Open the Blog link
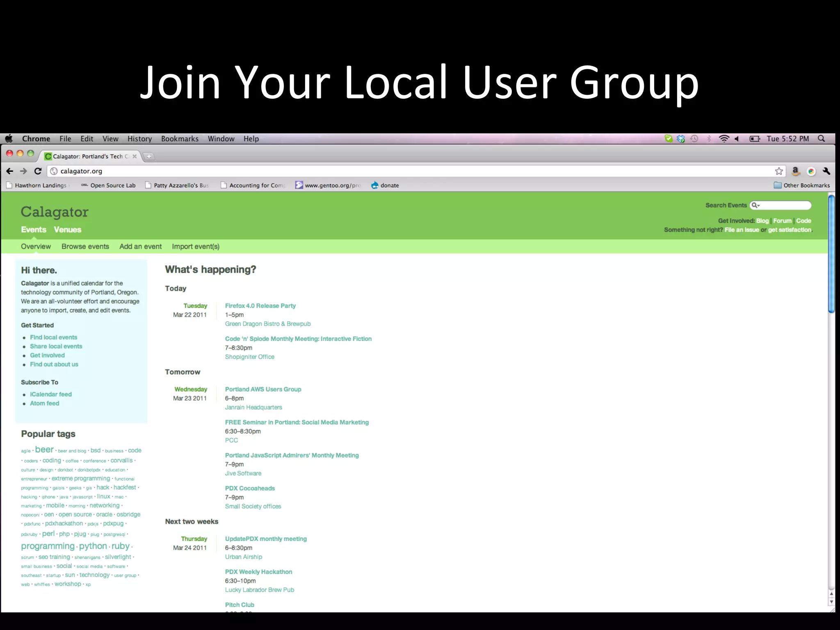Viewport: 840px width, 630px height. click(762, 221)
